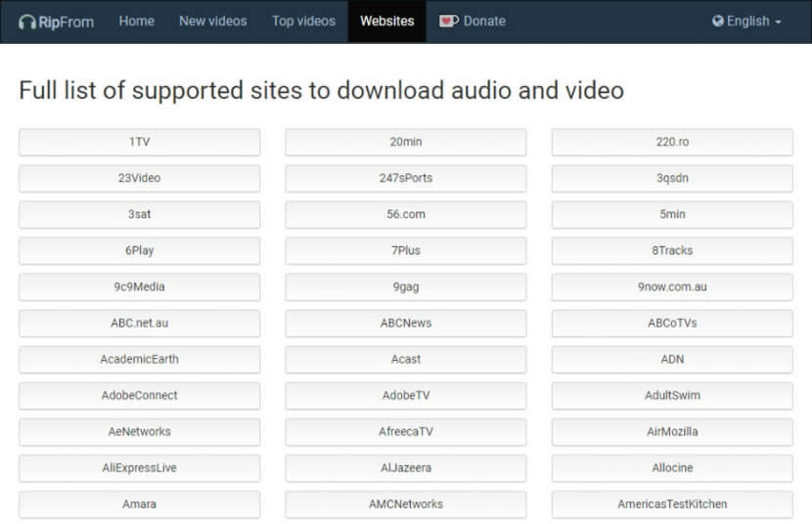Open the Amara site entry
Viewport: 812px width, 524px height.
[139, 504]
